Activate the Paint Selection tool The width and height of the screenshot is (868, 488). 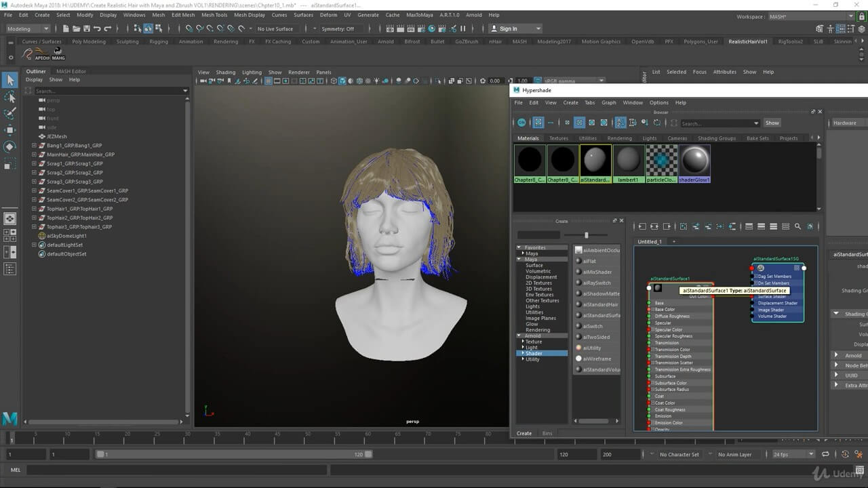[9, 113]
